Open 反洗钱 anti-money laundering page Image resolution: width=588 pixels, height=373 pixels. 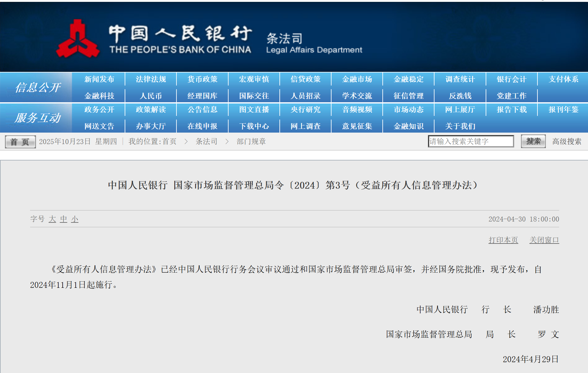460,95
